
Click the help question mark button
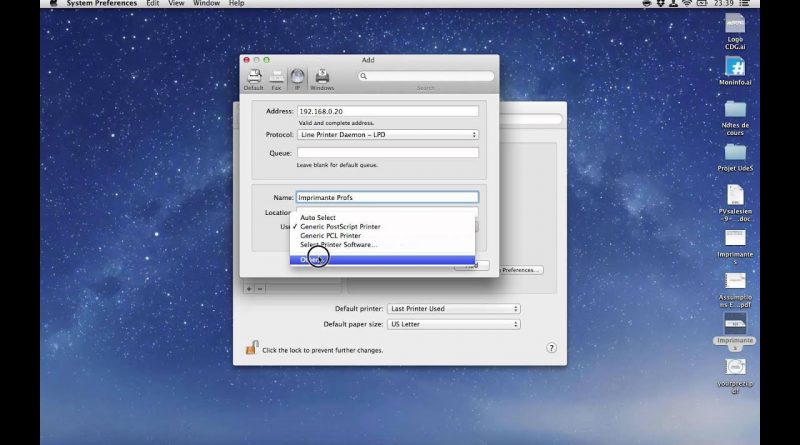point(551,348)
